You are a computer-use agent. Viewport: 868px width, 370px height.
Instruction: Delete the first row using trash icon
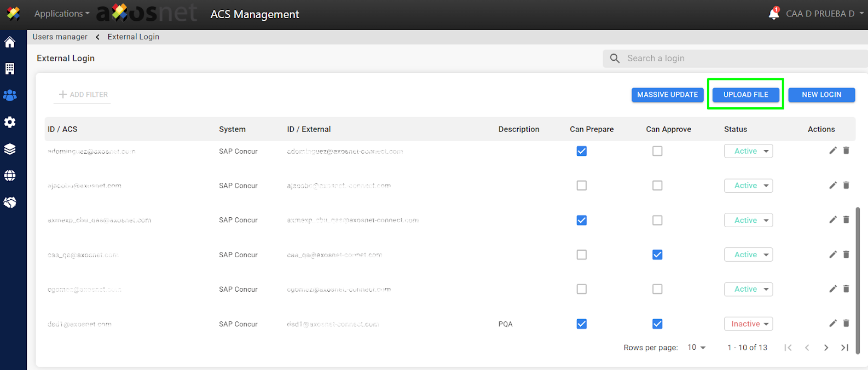846,151
